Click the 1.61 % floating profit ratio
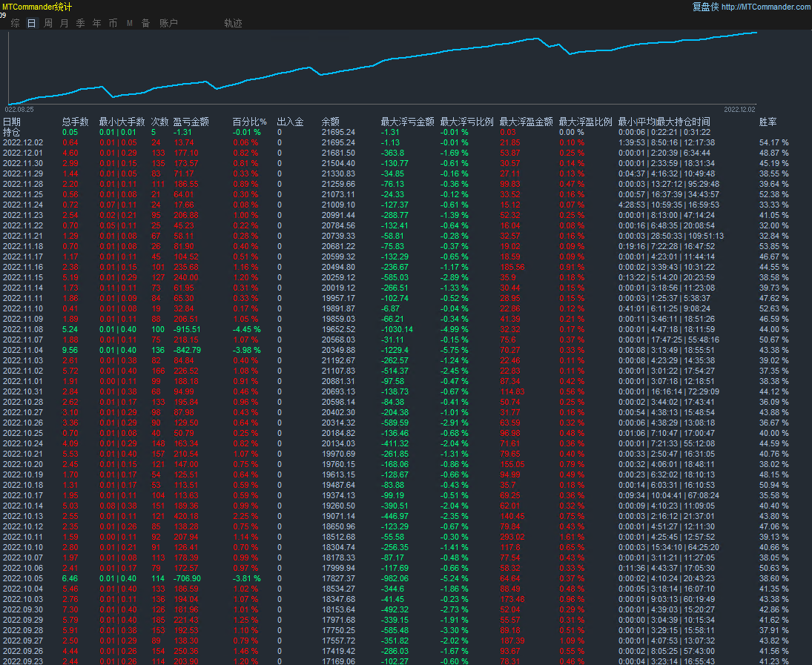Viewport: 812px width, 665px height. pos(572,537)
